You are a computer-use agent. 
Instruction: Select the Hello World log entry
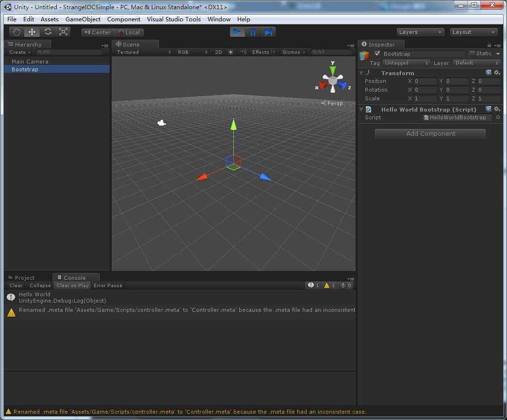[180, 297]
